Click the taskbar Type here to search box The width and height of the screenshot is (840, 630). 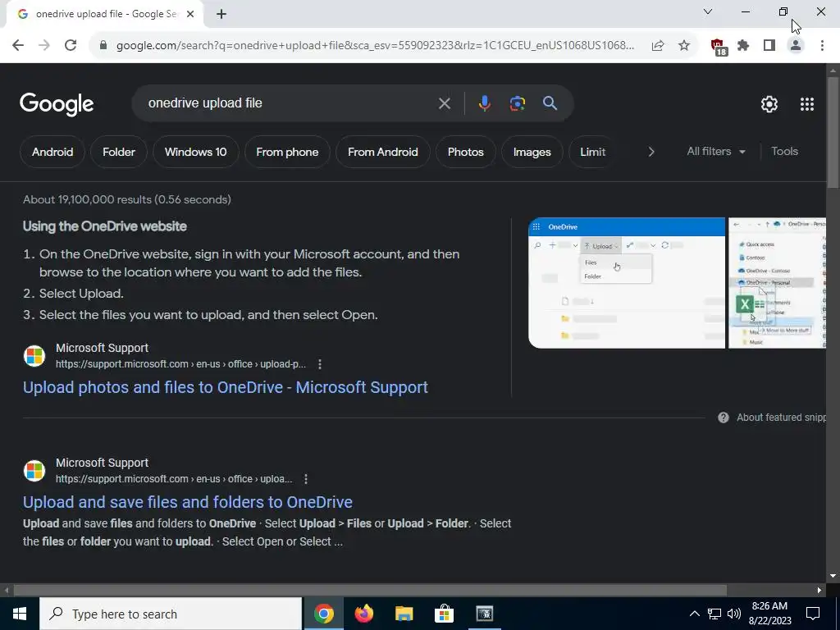coord(171,614)
